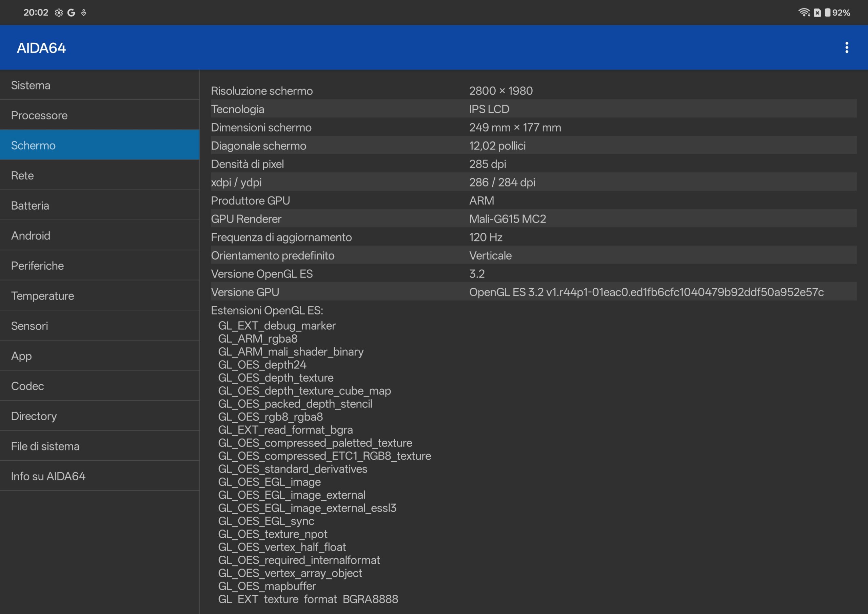Screen dimensions: 868x614
Task: Tap the Wi-Fi status icon
Action: (804, 13)
